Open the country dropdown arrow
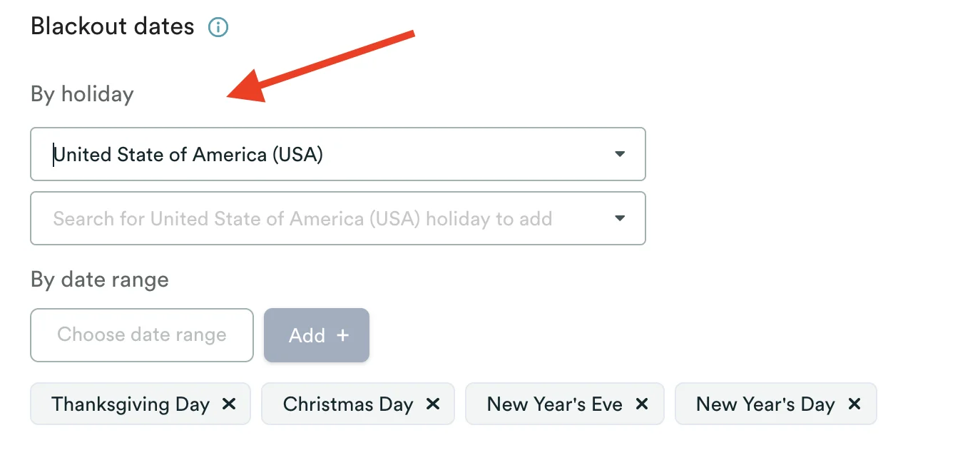Viewport: 980px width, 465px height. (x=620, y=154)
